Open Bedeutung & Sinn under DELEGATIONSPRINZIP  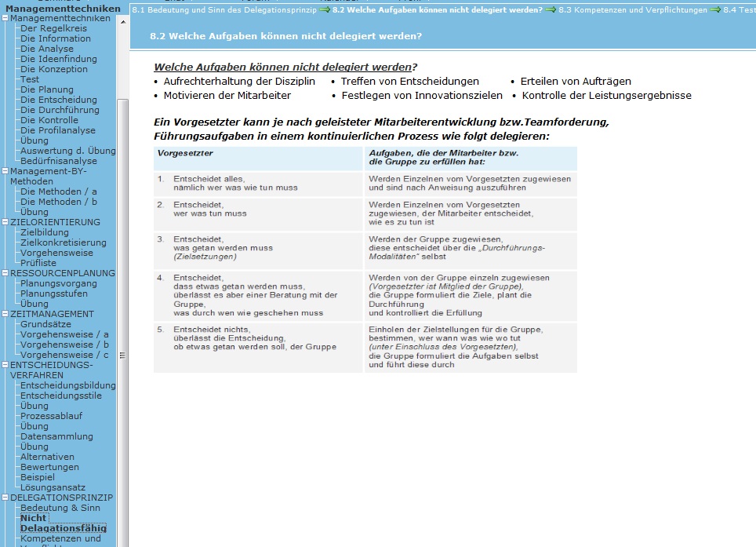tap(60, 508)
